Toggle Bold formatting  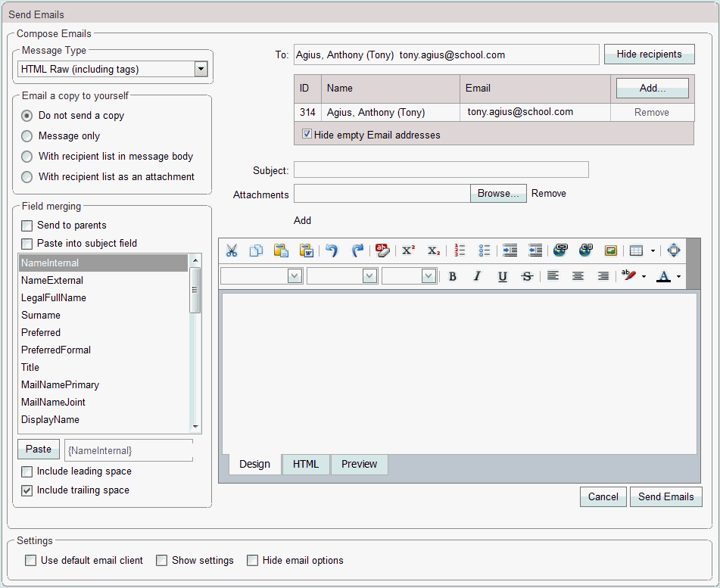tap(452, 276)
